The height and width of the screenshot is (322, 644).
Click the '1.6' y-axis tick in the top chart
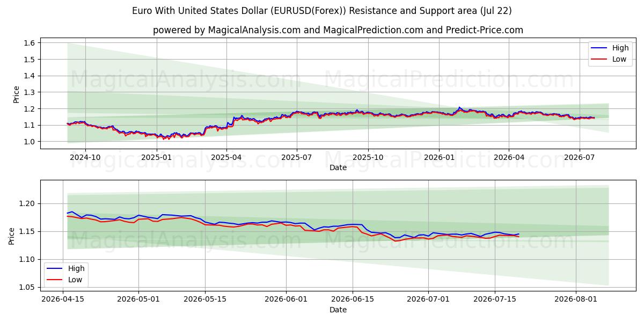pyautogui.click(x=30, y=43)
